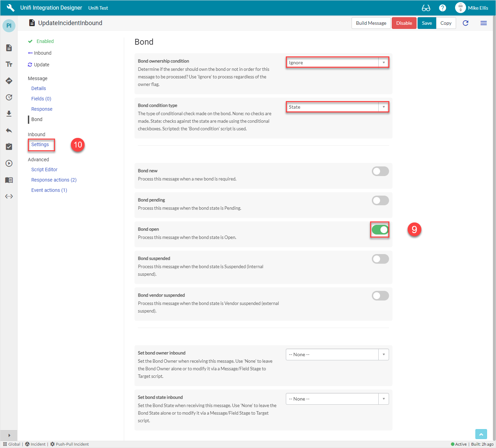Enable the Bond vendor suspended toggle
Viewport: 496px width, 448px height.
pyautogui.click(x=380, y=296)
